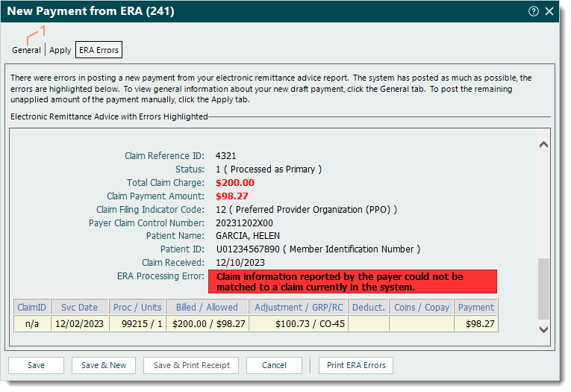Viewport: 571px width, 392px height.
Task: Switch to the General tab
Action: tap(26, 50)
